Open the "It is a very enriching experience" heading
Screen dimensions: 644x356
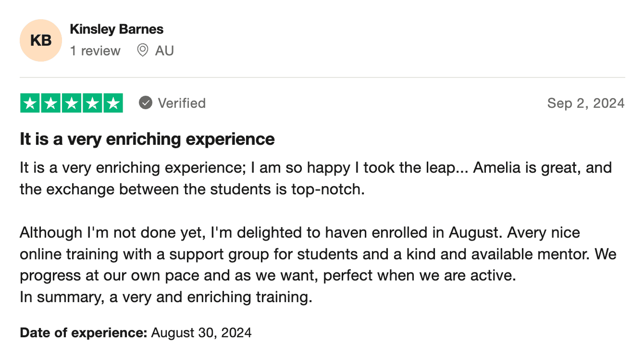(x=147, y=139)
